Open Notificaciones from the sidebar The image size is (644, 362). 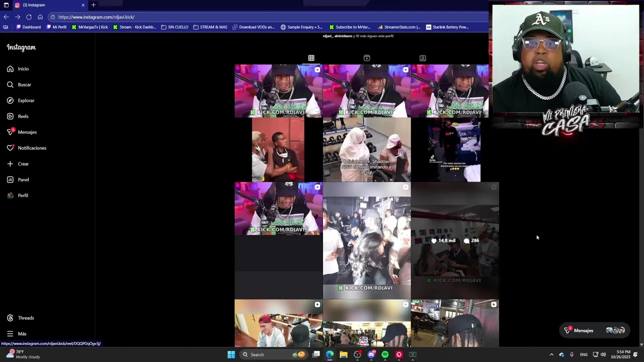click(27, 148)
